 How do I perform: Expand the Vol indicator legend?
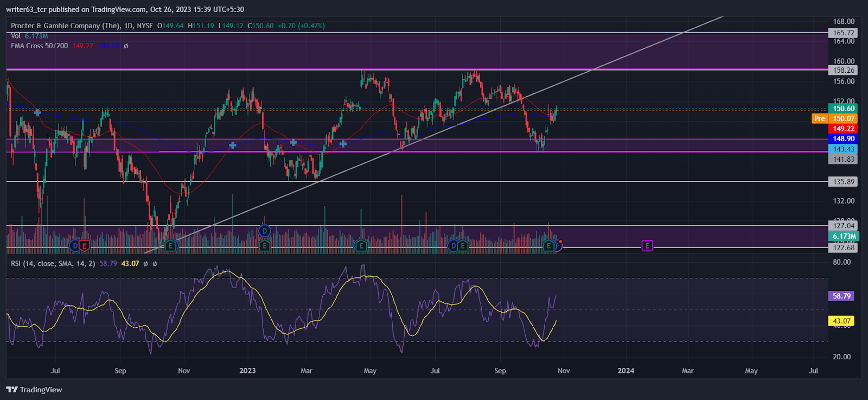click(16, 36)
